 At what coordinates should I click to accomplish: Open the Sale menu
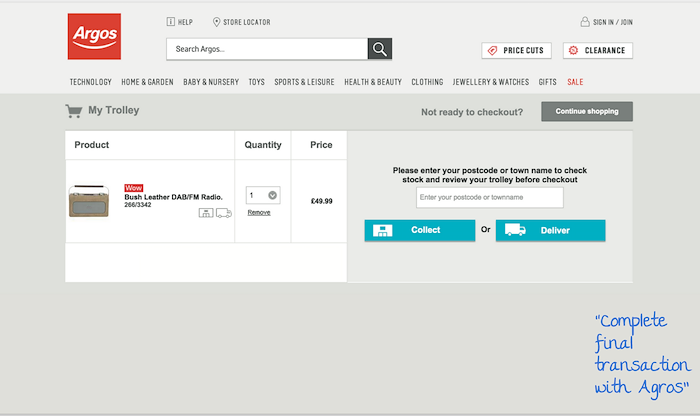click(575, 82)
